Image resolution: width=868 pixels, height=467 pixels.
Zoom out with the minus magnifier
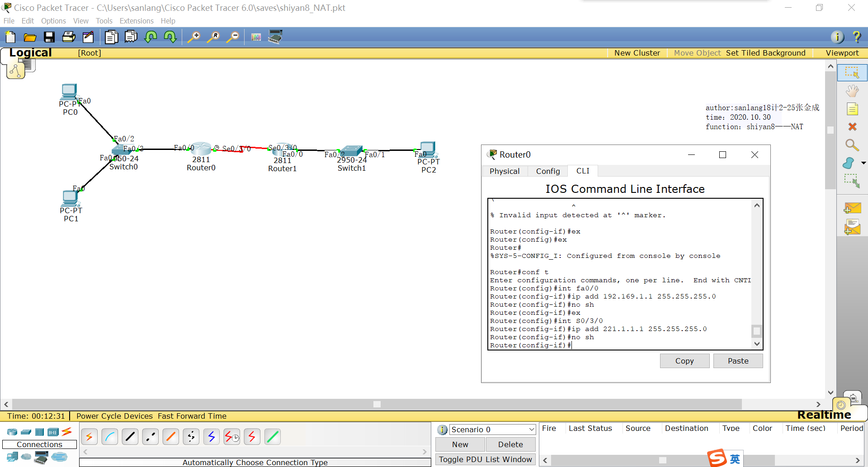233,37
